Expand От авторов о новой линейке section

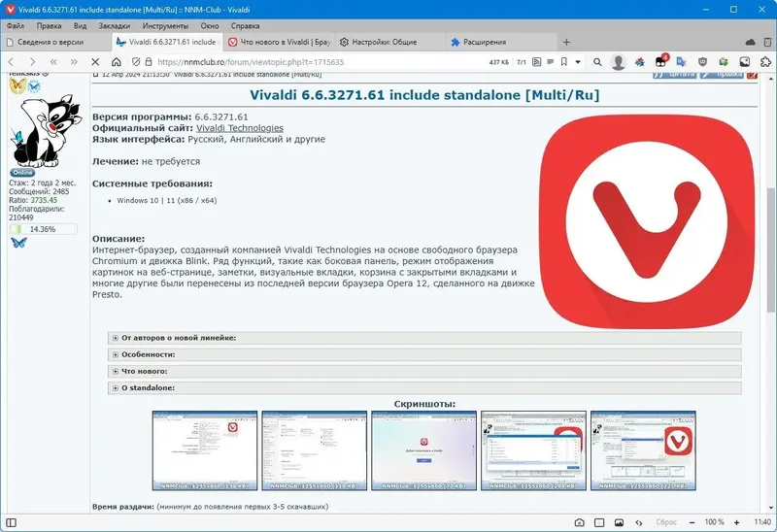click(x=424, y=338)
